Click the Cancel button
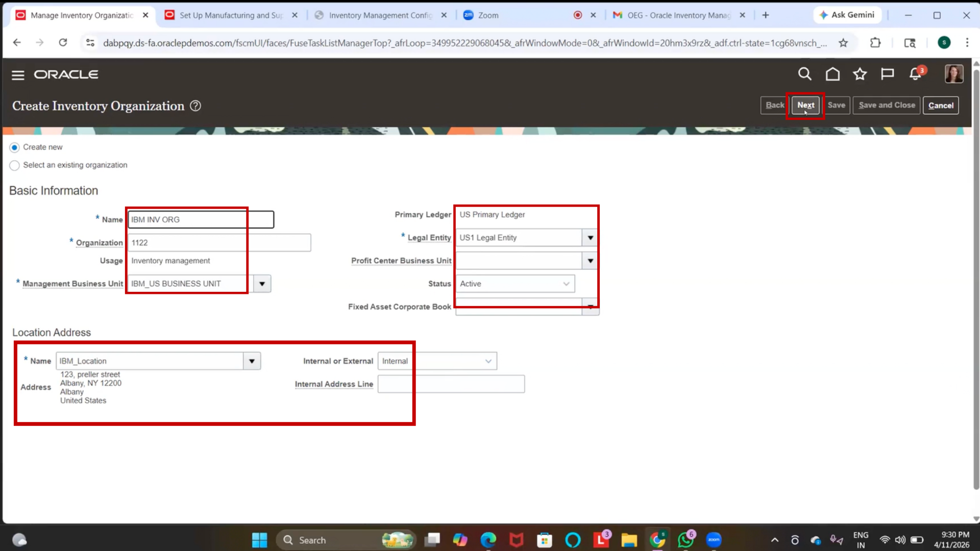The image size is (980, 551). point(941,105)
